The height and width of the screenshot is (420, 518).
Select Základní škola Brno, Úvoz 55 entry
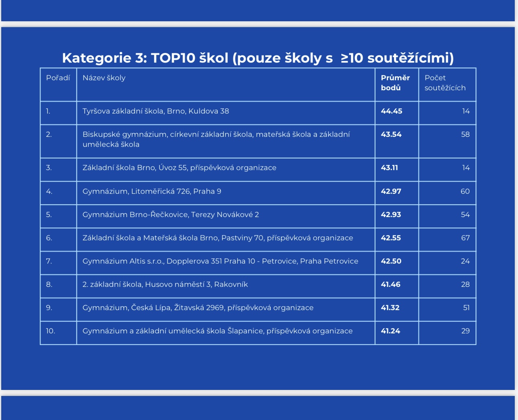click(179, 168)
